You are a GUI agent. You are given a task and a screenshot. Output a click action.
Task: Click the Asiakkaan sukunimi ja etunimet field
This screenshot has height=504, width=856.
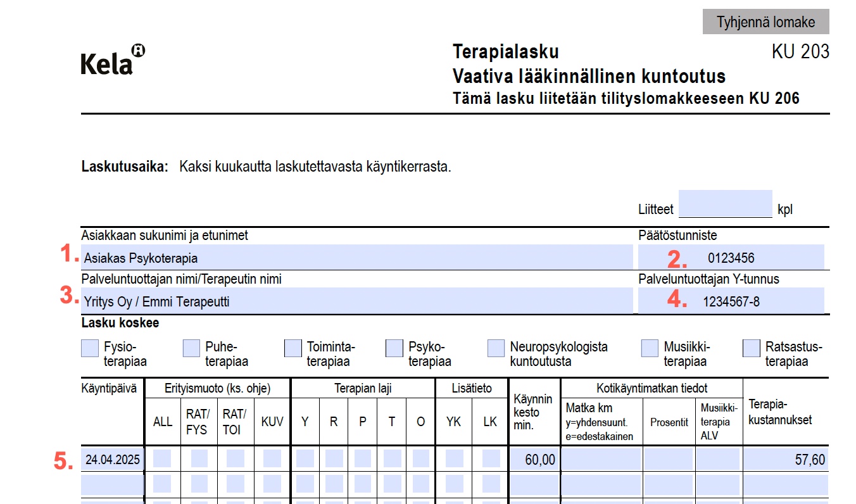click(357, 258)
